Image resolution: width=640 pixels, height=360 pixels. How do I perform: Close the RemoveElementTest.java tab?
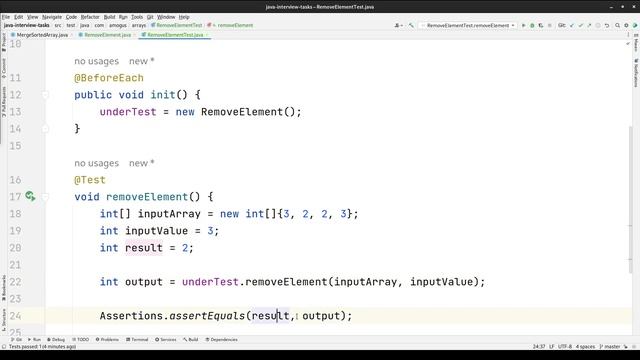[207, 35]
